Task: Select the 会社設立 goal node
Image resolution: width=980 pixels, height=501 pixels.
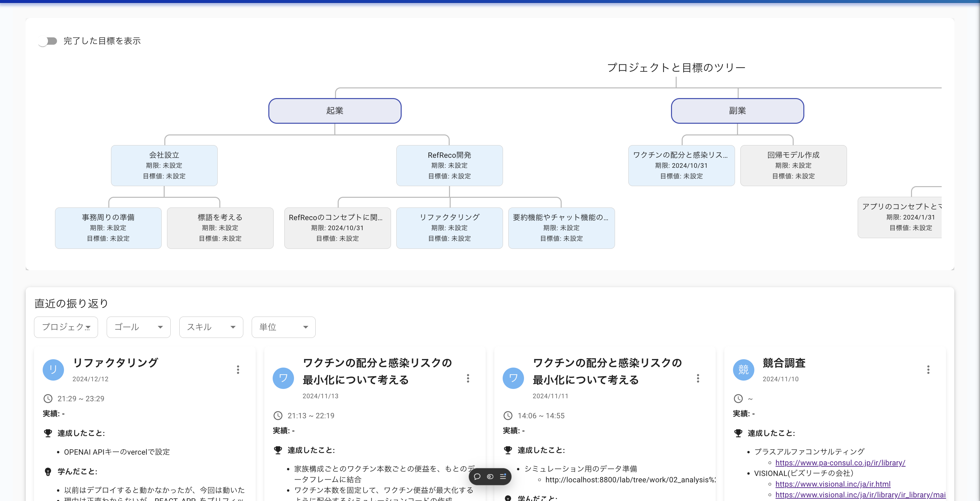Action: point(164,165)
